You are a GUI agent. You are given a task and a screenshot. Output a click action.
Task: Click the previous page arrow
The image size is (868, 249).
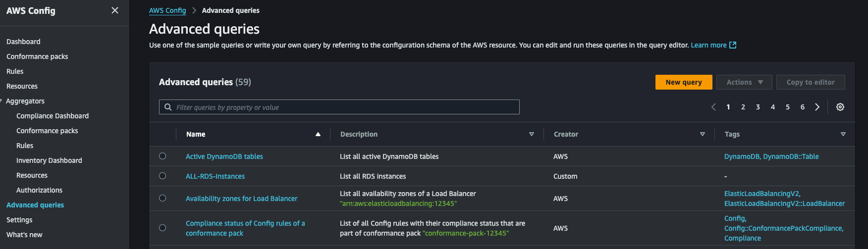pos(713,107)
